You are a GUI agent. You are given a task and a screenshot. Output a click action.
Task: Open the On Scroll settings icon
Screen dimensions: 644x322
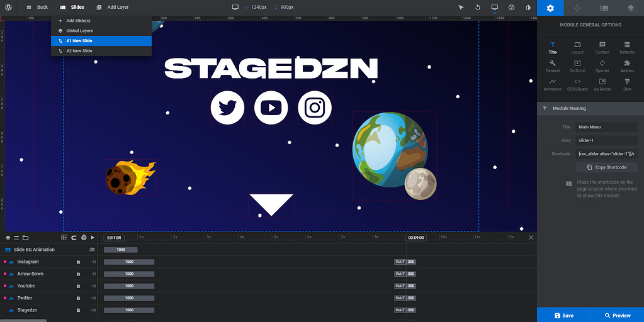577,66
